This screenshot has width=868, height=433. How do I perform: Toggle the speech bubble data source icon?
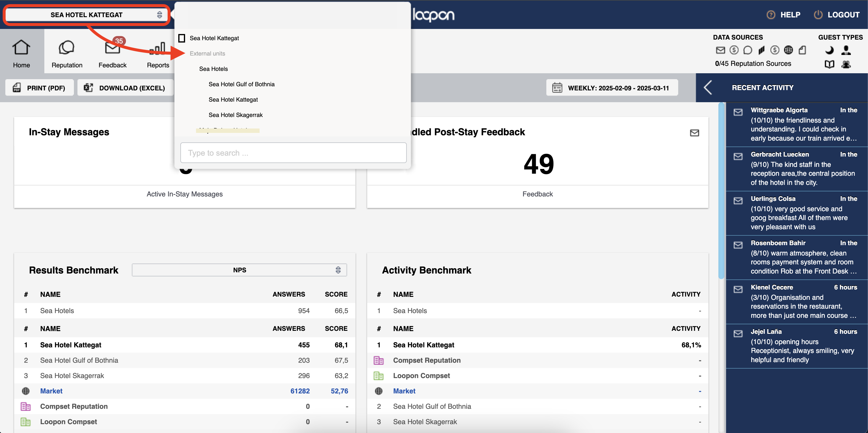pyautogui.click(x=747, y=50)
